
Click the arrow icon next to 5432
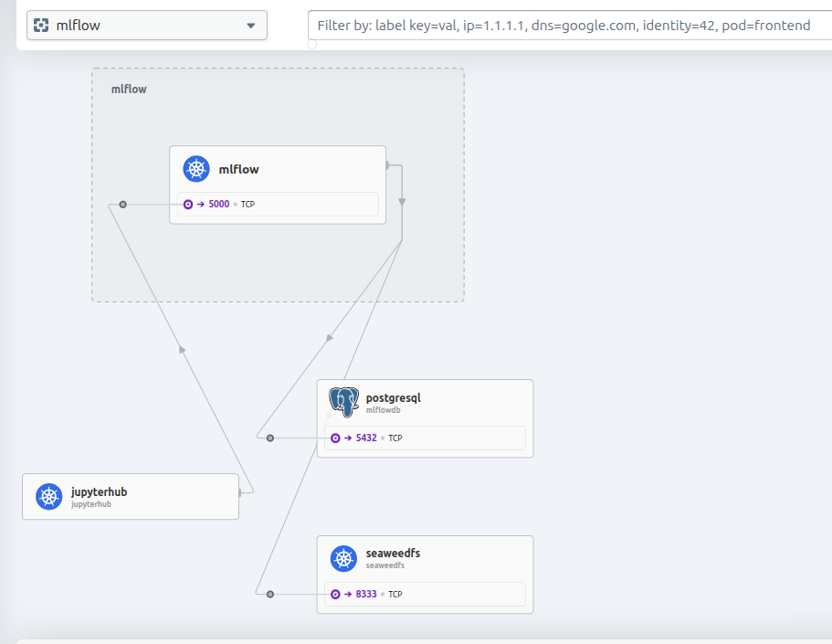click(x=348, y=438)
